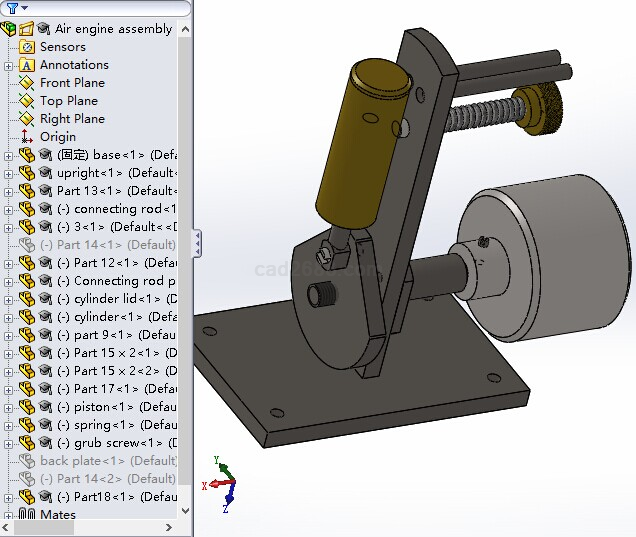636x537 pixels.
Task: Click the suppressed back plate part icon
Action: point(27,461)
